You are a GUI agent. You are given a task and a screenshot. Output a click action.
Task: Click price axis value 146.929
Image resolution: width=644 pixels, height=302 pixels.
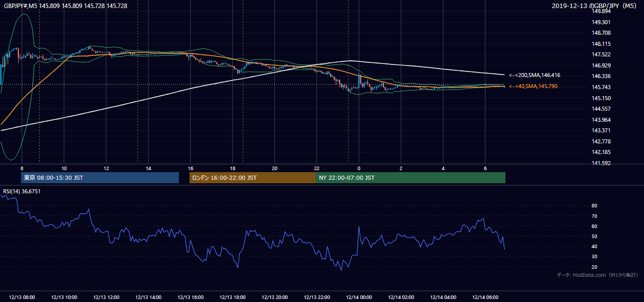tap(602, 65)
